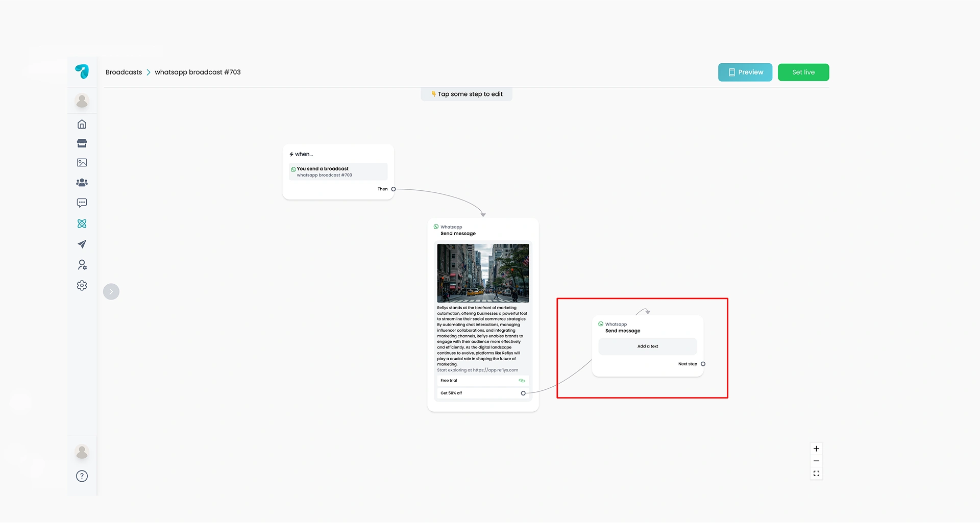The height and width of the screenshot is (523, 980).
Task: Open the broadcasts paper plane icon
Action: point(82,244)
